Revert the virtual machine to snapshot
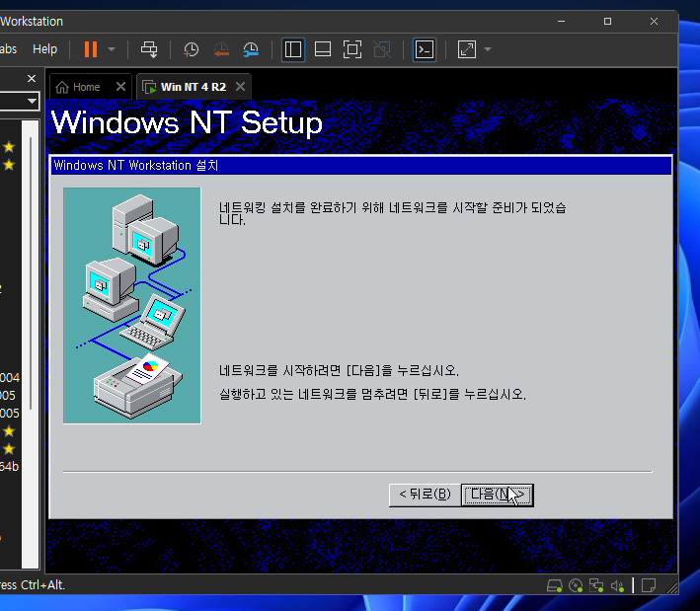The image size is (700, 611). tap(221, 49)
